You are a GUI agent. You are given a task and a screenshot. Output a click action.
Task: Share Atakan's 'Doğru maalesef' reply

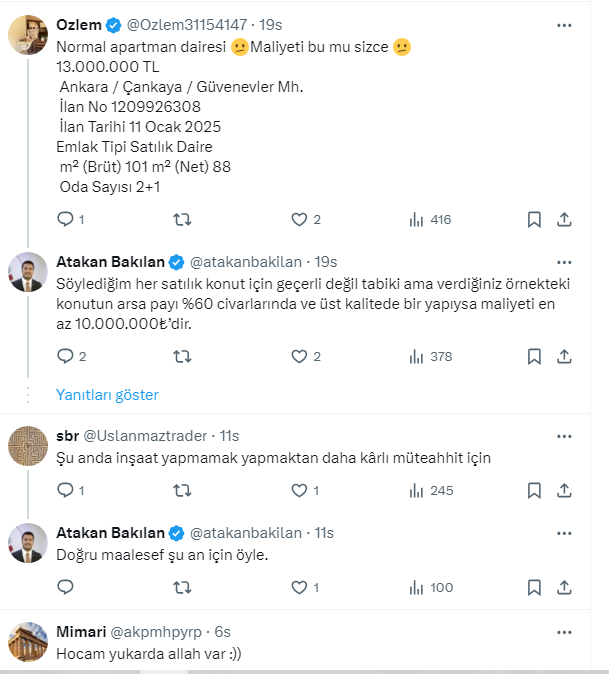pos(564,587)
